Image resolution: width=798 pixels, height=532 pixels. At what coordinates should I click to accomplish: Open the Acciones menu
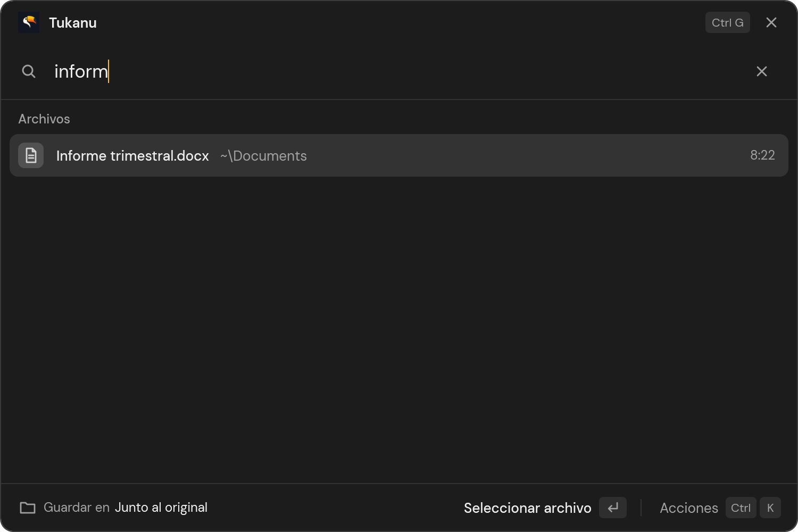(689, 508)
